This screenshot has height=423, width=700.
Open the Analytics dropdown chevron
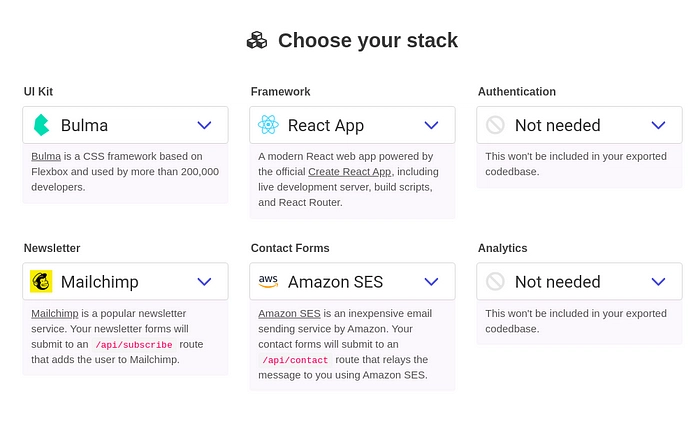[x=658, y=282]
